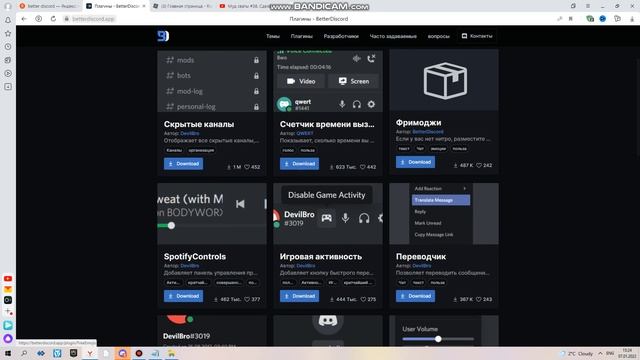Download the Переводчик plugin
Screen dimensions: 640x360
(415, 296)
